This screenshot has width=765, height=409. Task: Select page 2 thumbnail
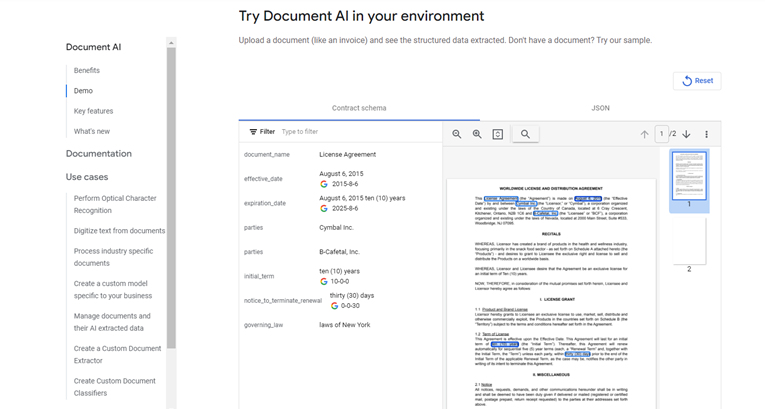coord(689,241)
